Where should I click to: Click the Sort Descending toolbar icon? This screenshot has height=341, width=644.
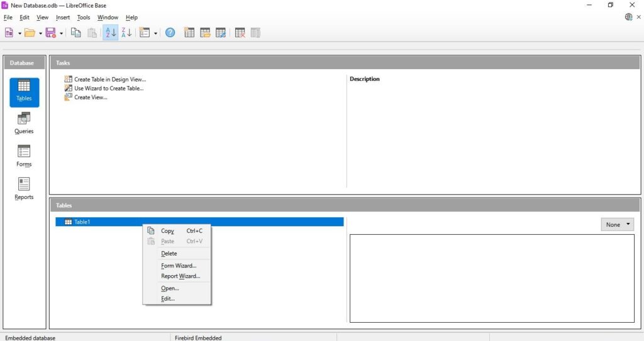(x=126, y=33)
